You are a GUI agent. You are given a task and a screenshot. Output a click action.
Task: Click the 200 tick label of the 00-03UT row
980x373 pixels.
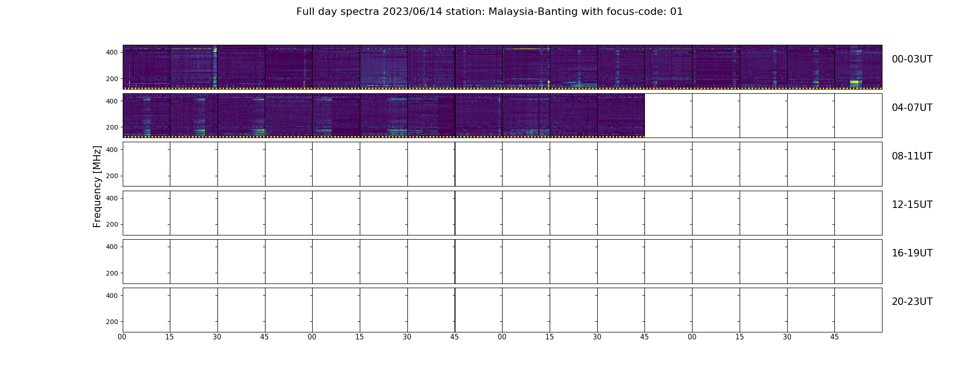tap(112, 79)
